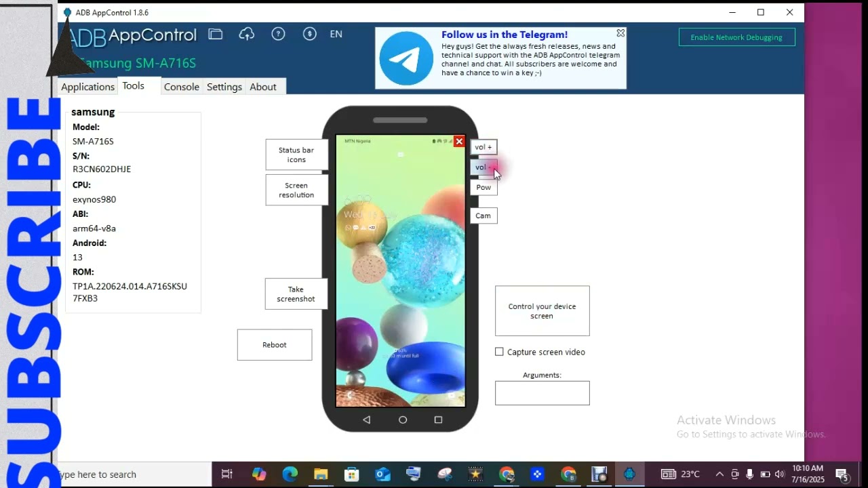The image size is (868, 488).
Task: Click the cloud upload icon
Action: [x=247, y=34]
